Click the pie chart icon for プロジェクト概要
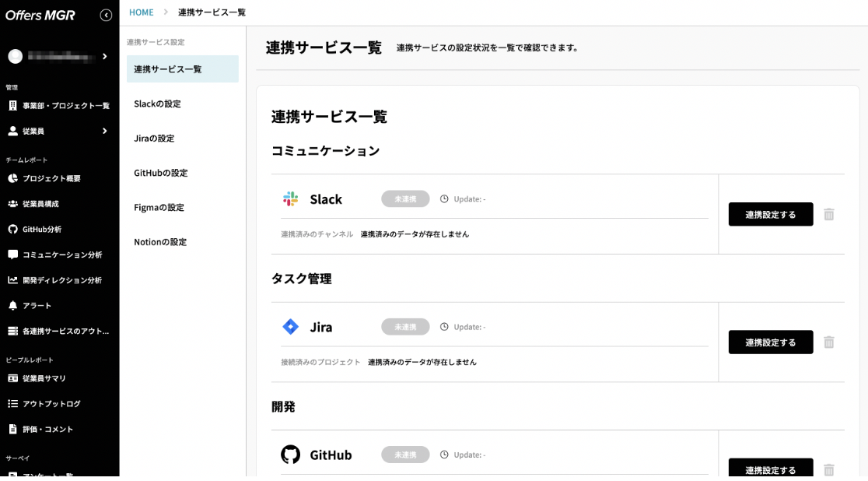868x481 pixels. 12,178
